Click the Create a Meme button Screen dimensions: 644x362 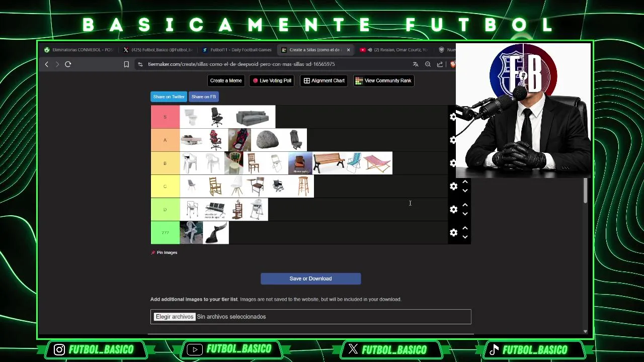[x=226, y=80]
